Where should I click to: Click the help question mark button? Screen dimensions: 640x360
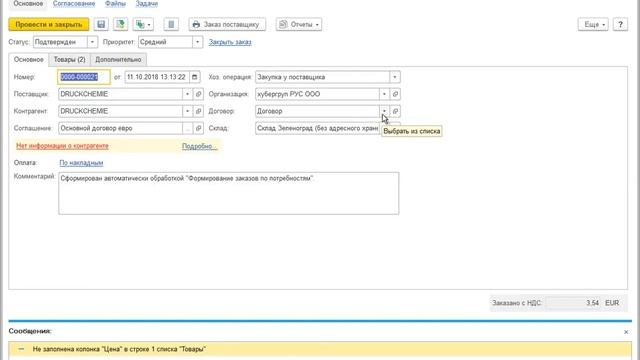[620, 24]
